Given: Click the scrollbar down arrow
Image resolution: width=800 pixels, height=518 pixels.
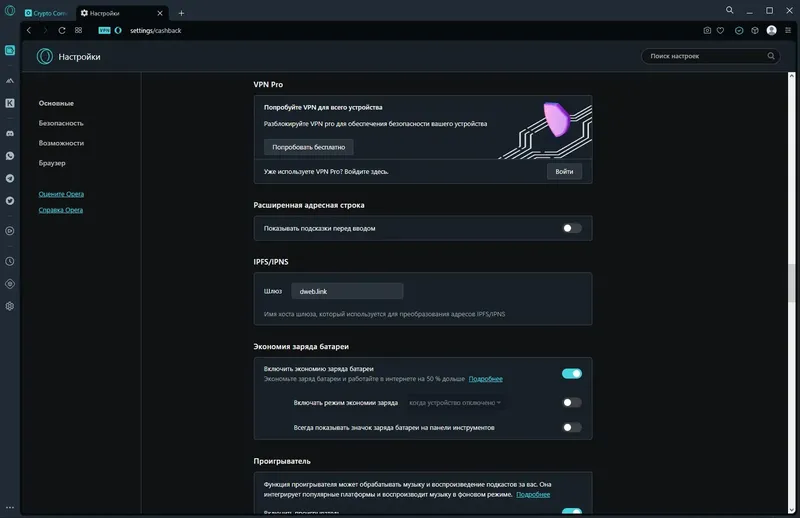Looking at the screenshot, I should (x=792, y=509).
